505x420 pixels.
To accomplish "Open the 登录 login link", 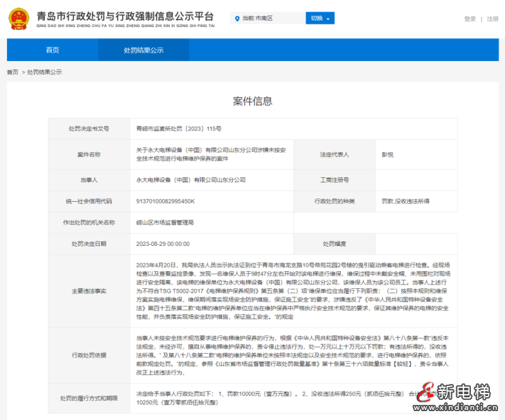I will [470, 19].
